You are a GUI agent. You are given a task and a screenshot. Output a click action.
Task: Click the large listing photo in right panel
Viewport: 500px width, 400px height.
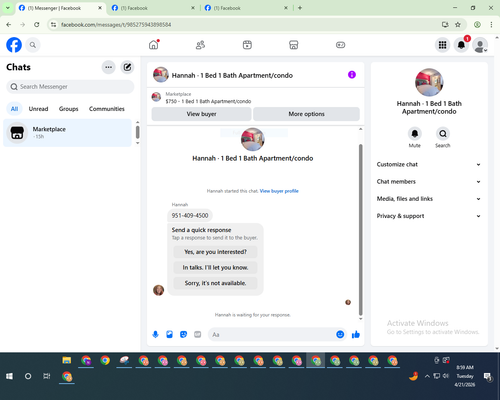click(429, 82)
